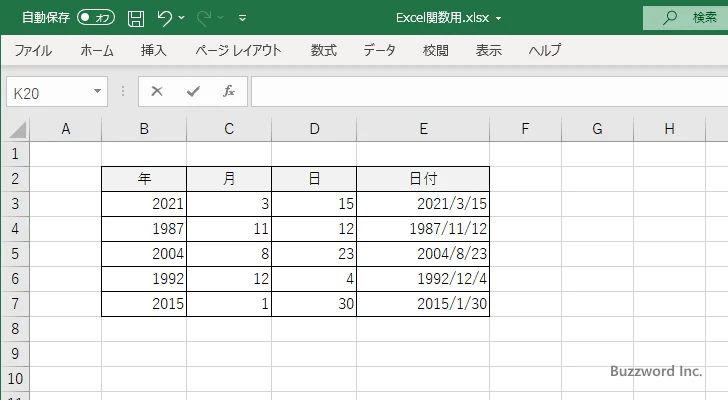Screen dimensions: 728x400
Task: Select the date cell 2004/8/23
Action: click(x=423, y=254)
